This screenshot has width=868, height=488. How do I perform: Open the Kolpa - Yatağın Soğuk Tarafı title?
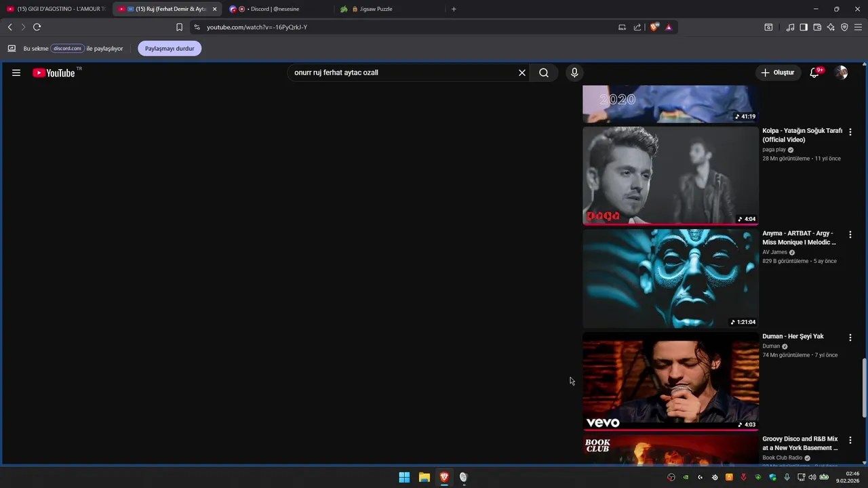click(802, 135)
